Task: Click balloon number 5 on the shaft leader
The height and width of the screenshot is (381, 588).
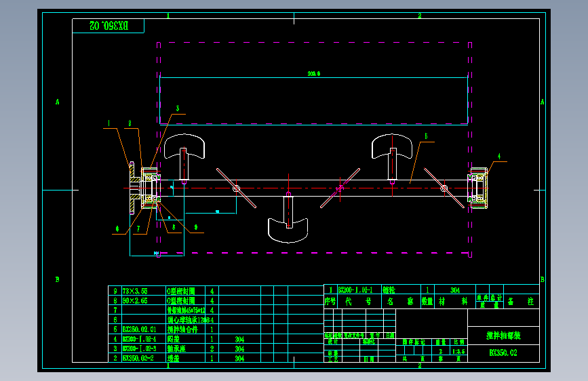Action: pos(426,136)
